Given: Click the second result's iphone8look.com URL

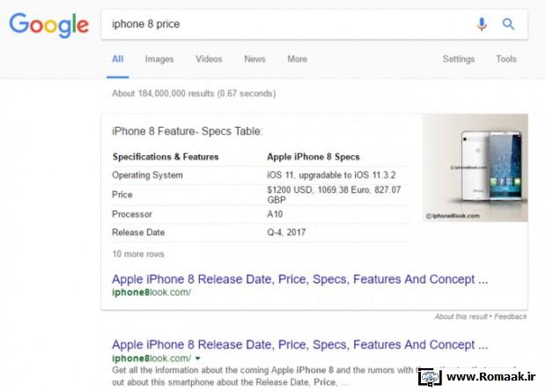Looking at the screenshot, I should [151, 359].
